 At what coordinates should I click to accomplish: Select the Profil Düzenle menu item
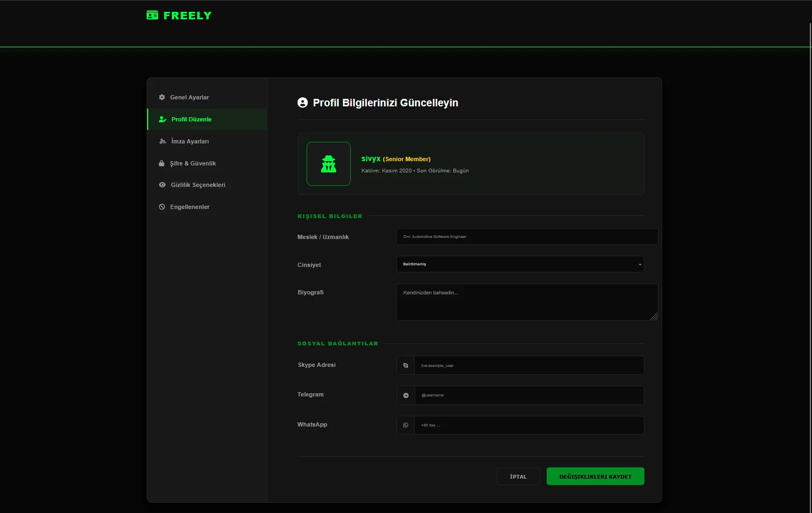click(x=207, y=119)
